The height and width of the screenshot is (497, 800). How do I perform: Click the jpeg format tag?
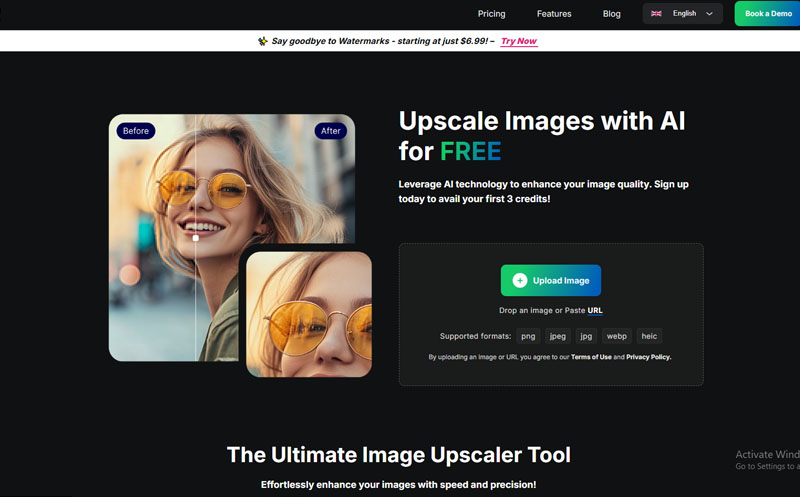[x=558, y=336]
